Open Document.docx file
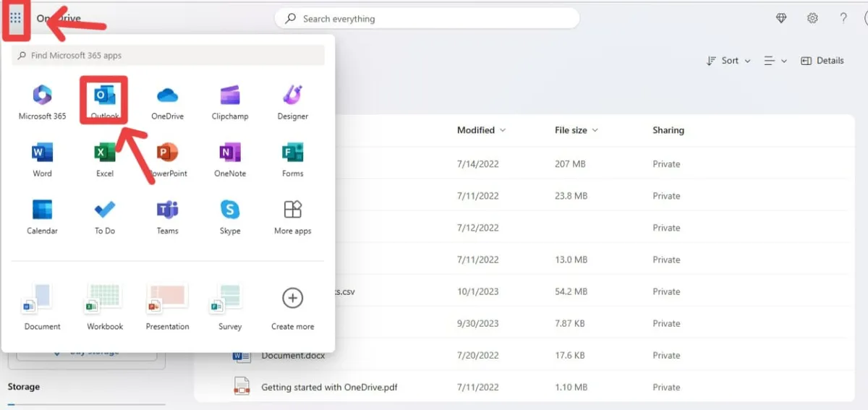 (x=293, y=355)
